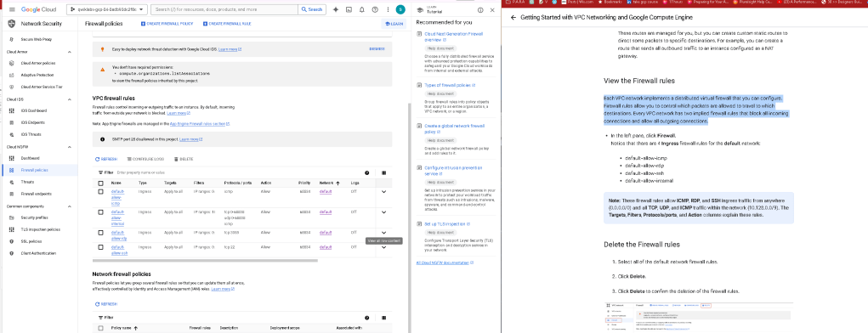Open the notifications bell
Viewport: 868px width, 333px height.
362,9
